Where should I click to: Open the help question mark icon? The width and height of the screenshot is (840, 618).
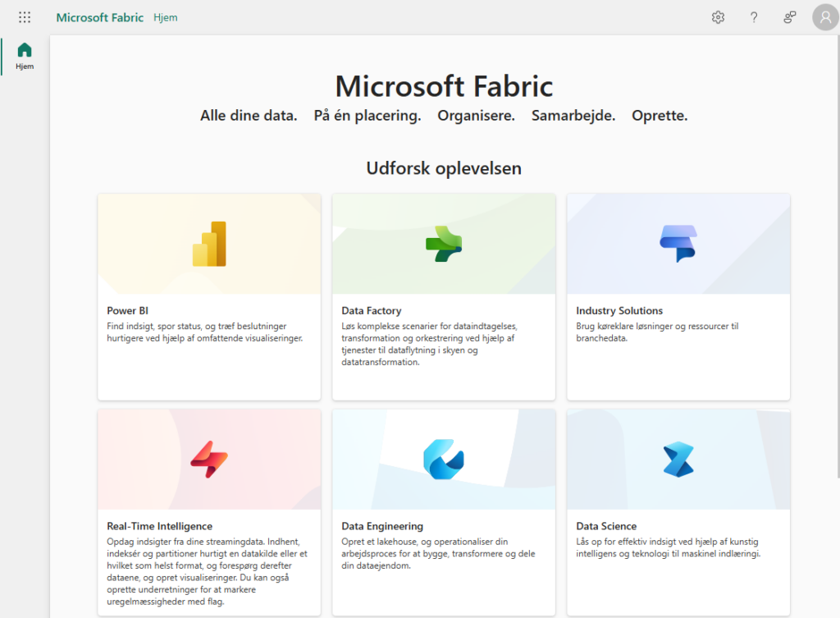754,18
